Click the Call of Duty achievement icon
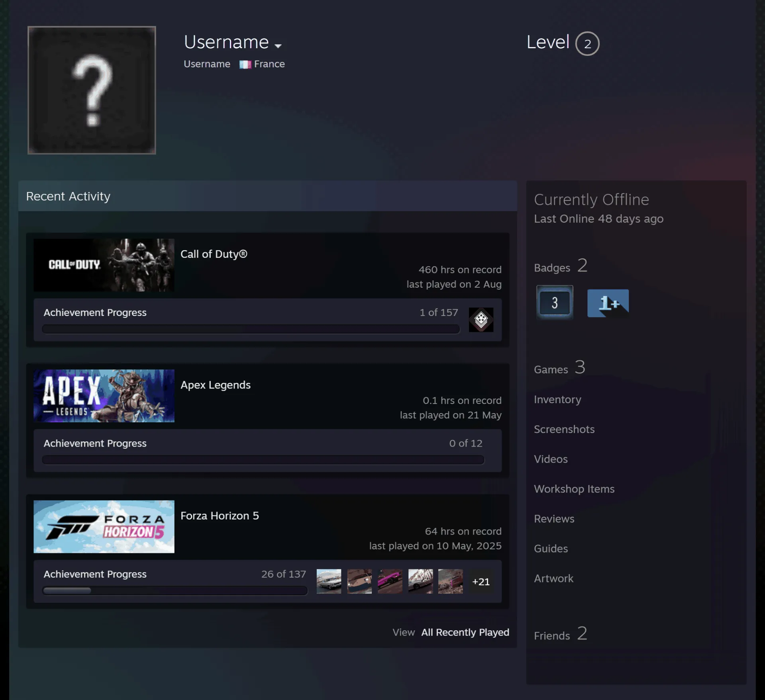The width and height of the screenshot is (765, 700). [481, 320]
